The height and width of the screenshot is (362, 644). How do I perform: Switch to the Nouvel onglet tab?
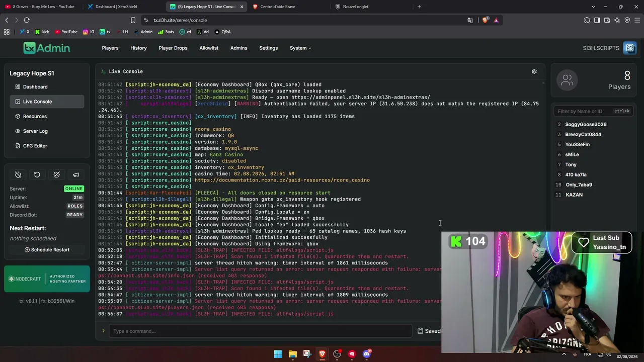(x=370, y=7)
